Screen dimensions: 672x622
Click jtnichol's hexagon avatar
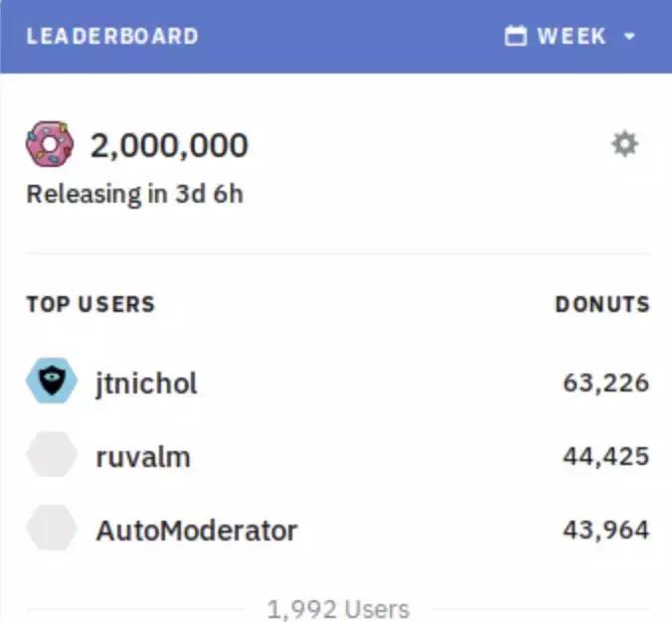coord(51,382)
